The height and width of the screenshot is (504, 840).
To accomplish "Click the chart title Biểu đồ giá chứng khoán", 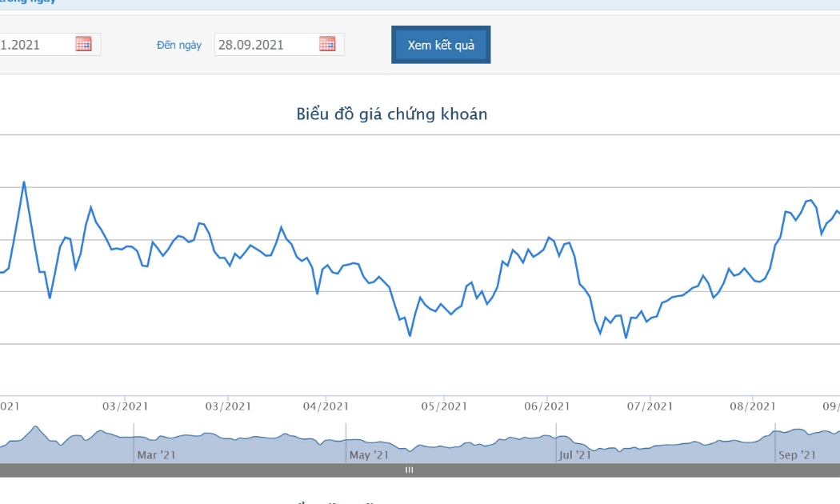I will pos(392,114).
